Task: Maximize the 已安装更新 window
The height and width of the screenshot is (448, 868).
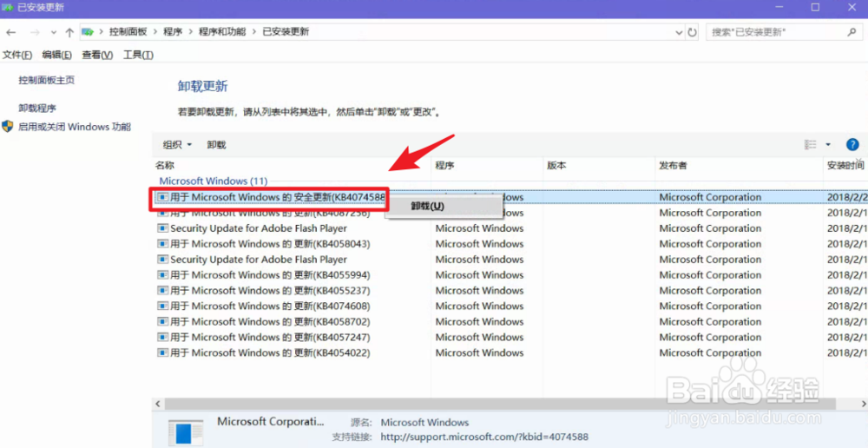Action: pos(815,7)
